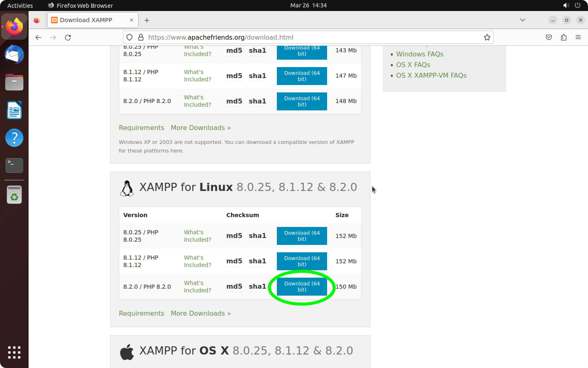Open system volume indicator
The image size is (588, 368).
coord(566,5)
